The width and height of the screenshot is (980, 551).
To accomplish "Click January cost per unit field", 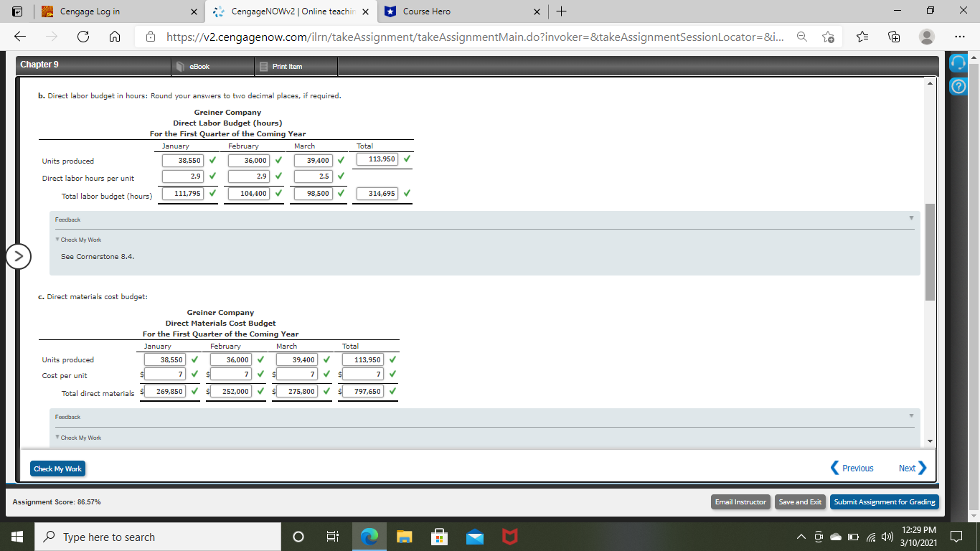I will click(165, 375).
